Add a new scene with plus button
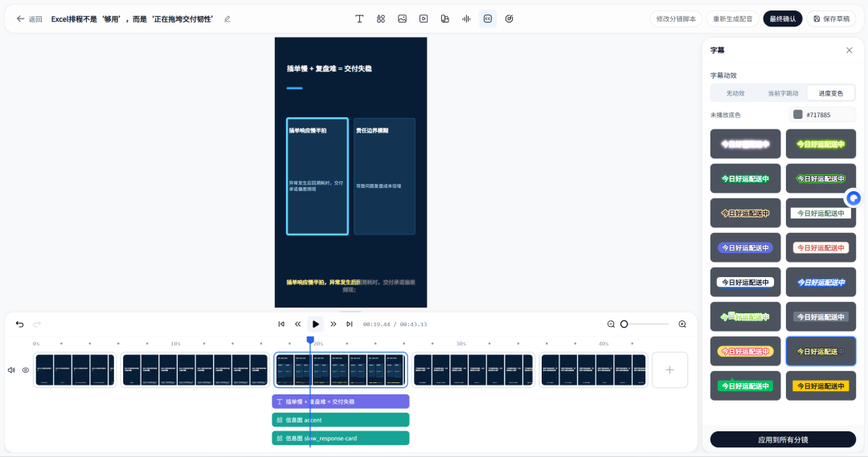Image resolution: width=868 pixels, height=457 pixels. pyautogui.click(x=669, y=370)
